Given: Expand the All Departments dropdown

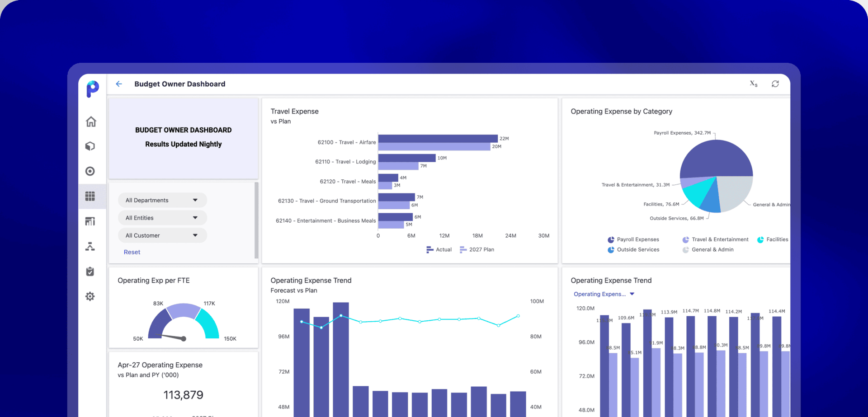Looking at the screenshot, I should 162,200.
